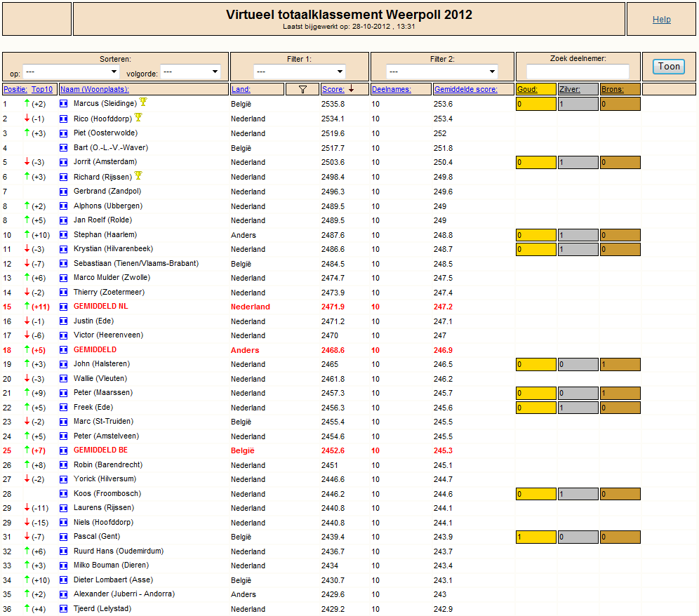699x616 pixels.
Task: Open blue detail icon for Marco Mulder (Zwolle)
Action: 64,278
